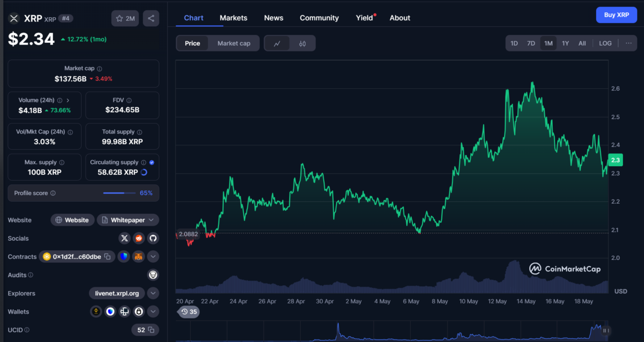Click the verified badge next to Circulating supply
The height and width of the screenshot is (342, 644).
pyautogui.click(x=151, y=162)
